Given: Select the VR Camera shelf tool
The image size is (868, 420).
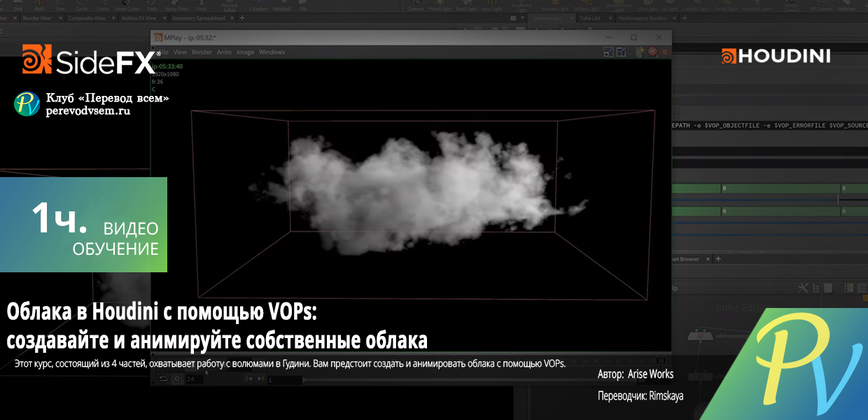Looking at the screenshot, I should point(822,6).
